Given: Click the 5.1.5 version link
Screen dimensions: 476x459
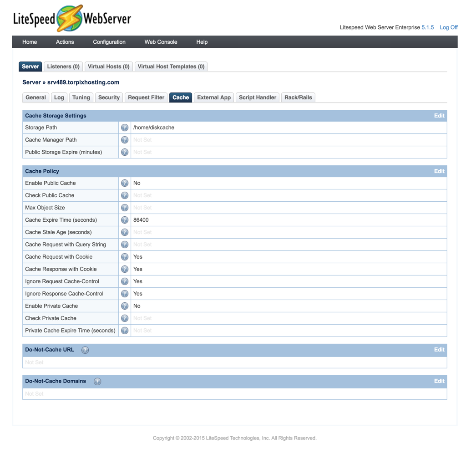Looking at the screenshot, I should 427,27.
